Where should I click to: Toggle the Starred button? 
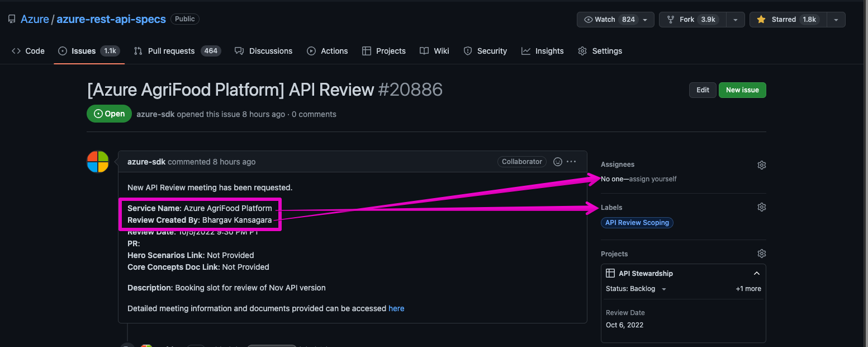coord(788,20)
